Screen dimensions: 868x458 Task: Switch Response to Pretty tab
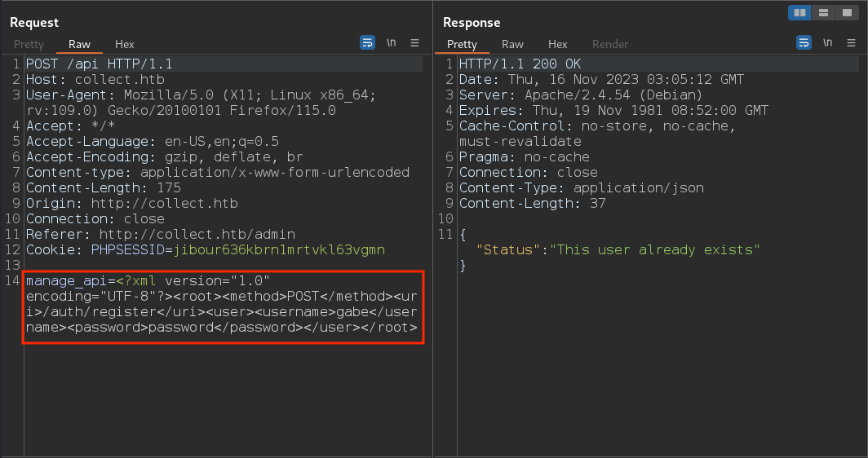[462, 44]
